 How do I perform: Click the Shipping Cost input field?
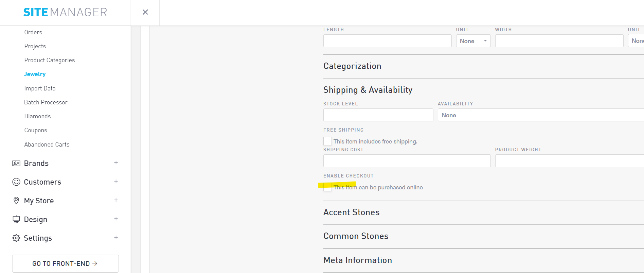(407, 161)
